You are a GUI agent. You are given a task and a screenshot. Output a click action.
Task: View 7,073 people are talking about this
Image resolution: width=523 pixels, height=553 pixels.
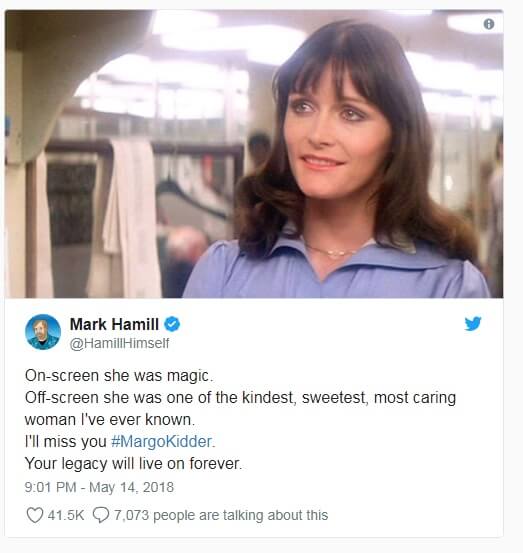coord(221,515)
